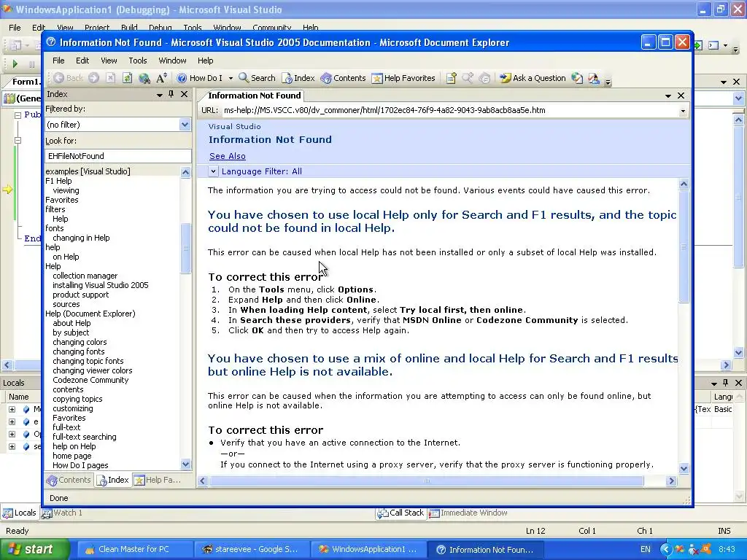The height and width of the screenshot is (560, 747).
Task: Open Clean Master for PC taskbar item
Action: 134,549
